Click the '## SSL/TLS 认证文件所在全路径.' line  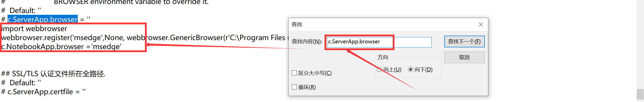click(x=53, y=74)
